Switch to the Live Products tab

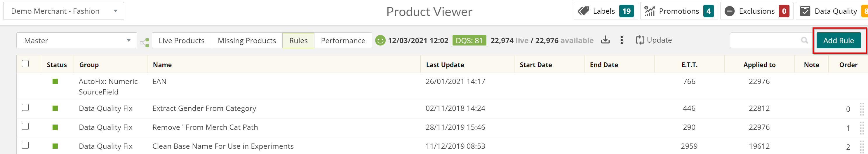point(182,41)
